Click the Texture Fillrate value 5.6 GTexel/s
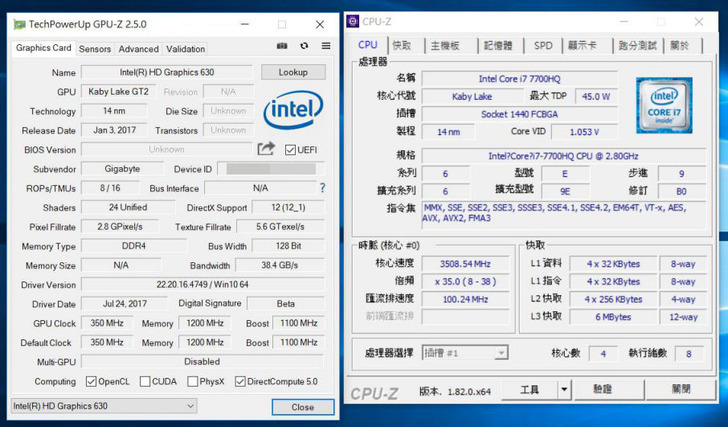This screenshot has width=728, height=427. click(x=280, y=226)
